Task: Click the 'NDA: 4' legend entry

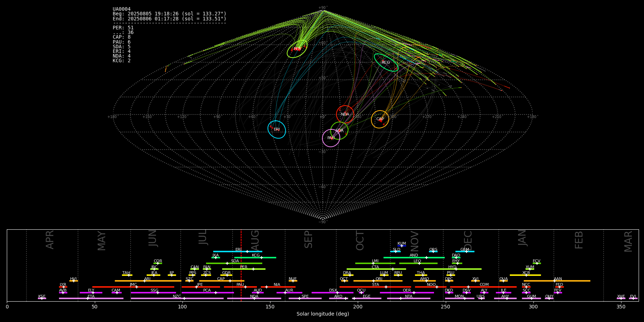Action: tap(122, 56)
